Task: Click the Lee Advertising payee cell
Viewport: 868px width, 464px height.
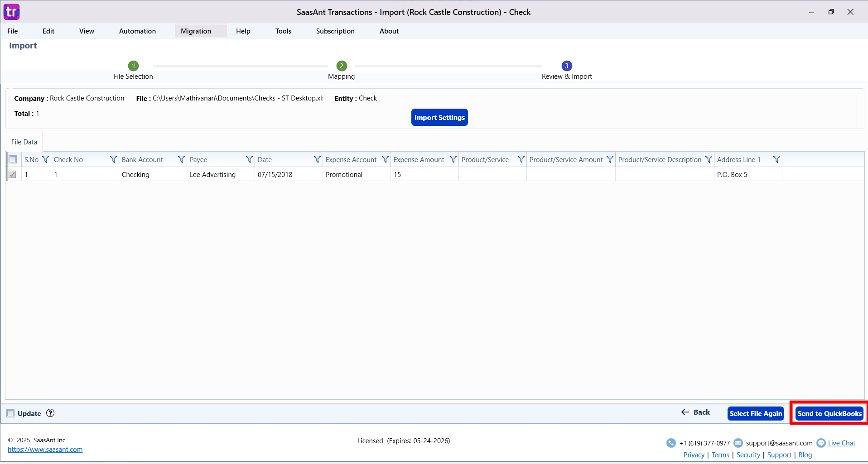Action: coord(221,174)
